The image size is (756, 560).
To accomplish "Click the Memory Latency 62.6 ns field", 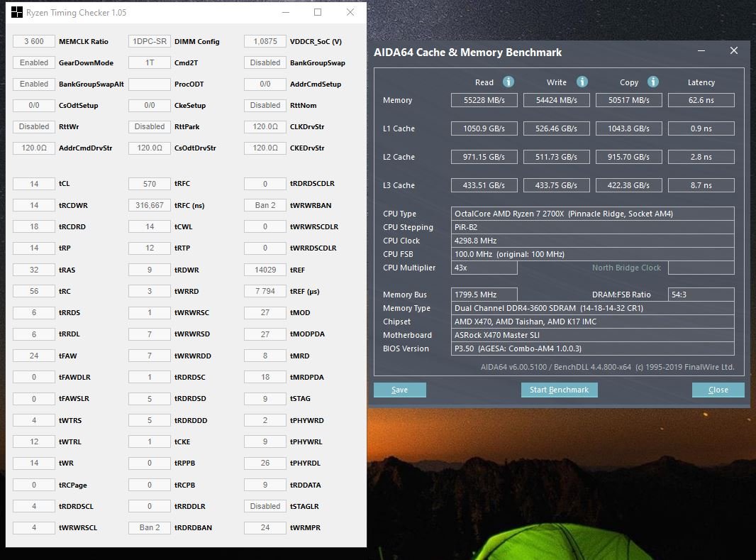I will pyautogui.click(x=701, y=100).
